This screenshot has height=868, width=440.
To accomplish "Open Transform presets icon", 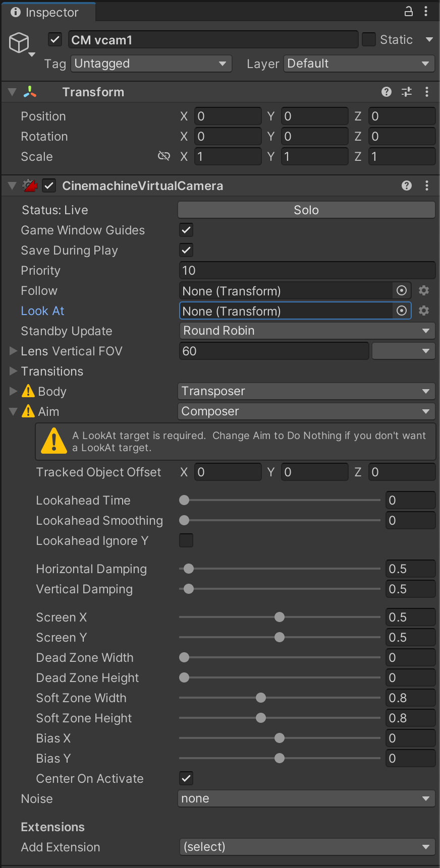I will coord(407,92).
